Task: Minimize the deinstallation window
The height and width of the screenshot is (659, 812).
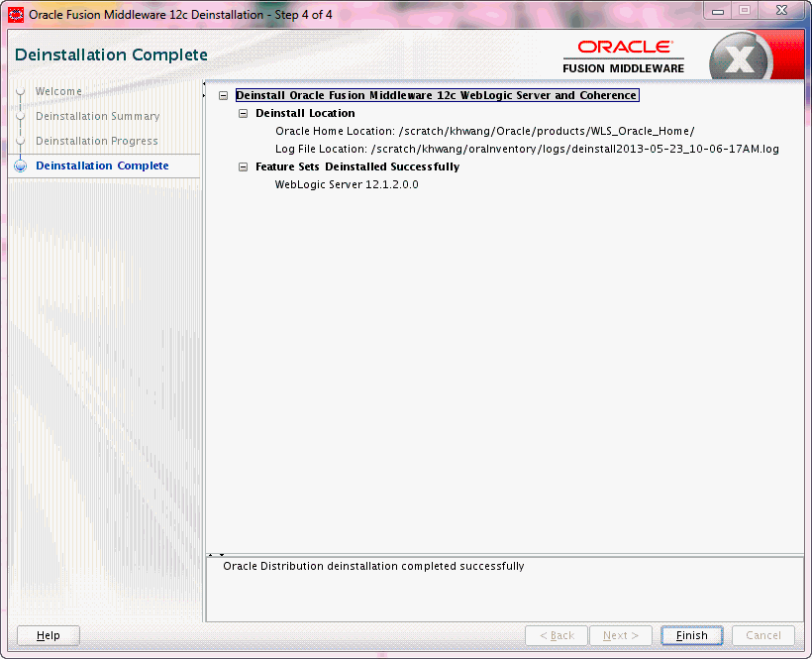Action: coord(718,10)
